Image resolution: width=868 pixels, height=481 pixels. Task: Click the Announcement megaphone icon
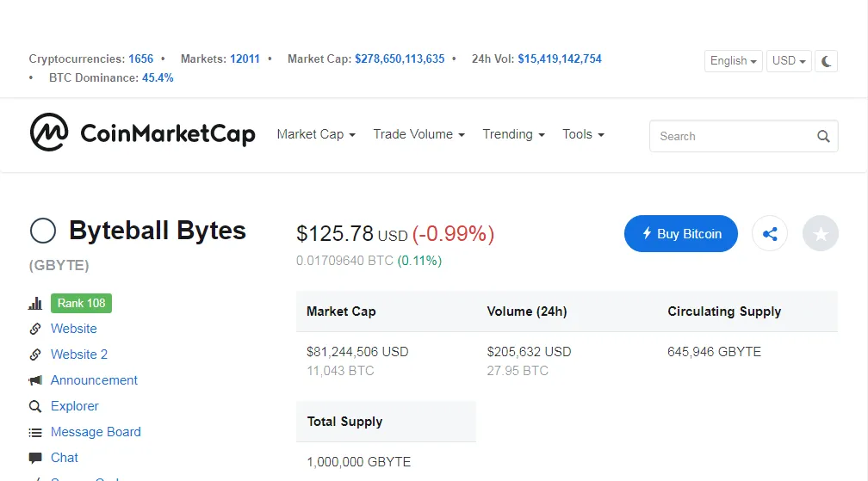pyautogui.click(x=35, y=380)
